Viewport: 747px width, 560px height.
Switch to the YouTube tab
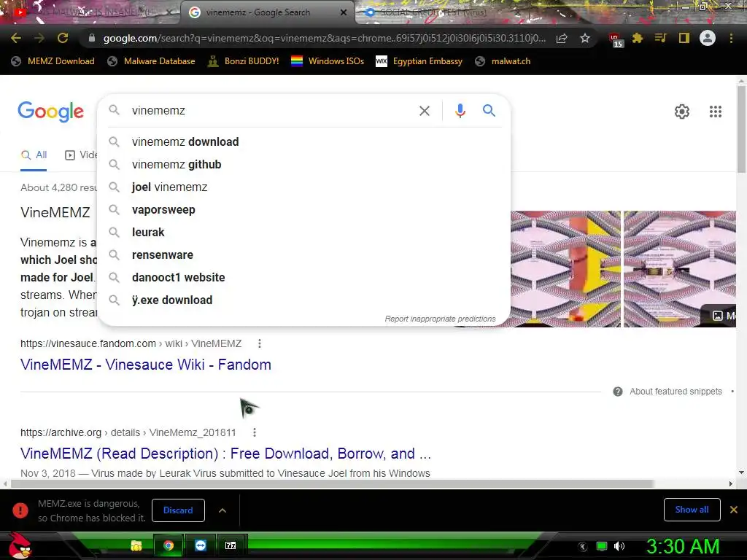90,12
